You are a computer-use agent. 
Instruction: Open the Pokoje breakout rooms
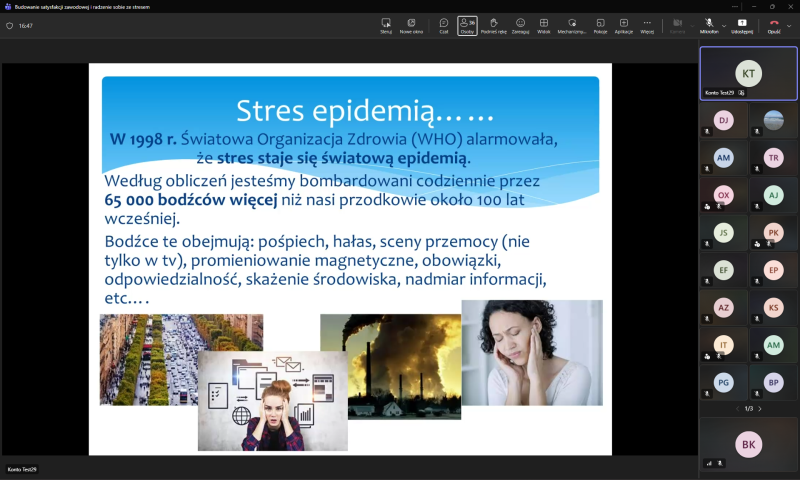(x=600, y=25)
